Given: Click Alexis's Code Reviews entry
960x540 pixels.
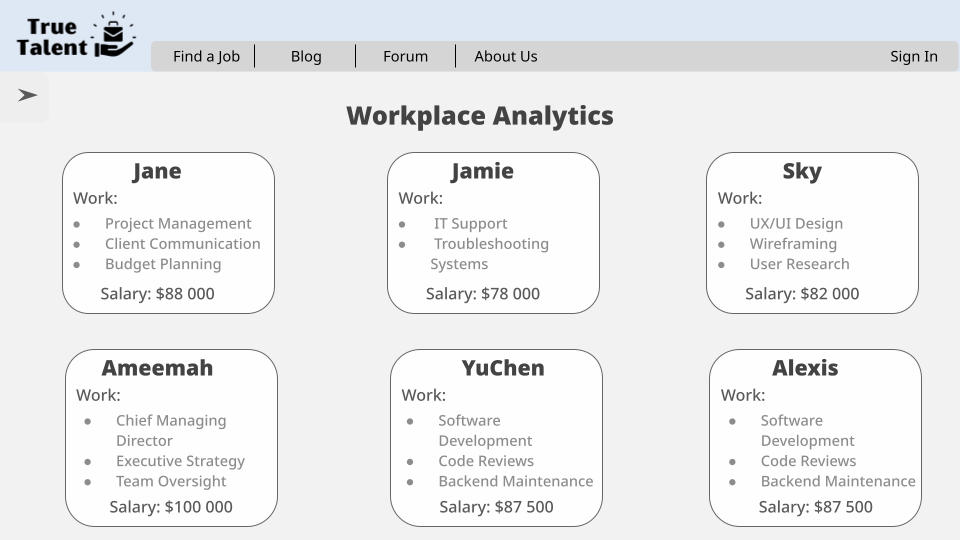Looking at the screenshot, I should click(808, 461).
